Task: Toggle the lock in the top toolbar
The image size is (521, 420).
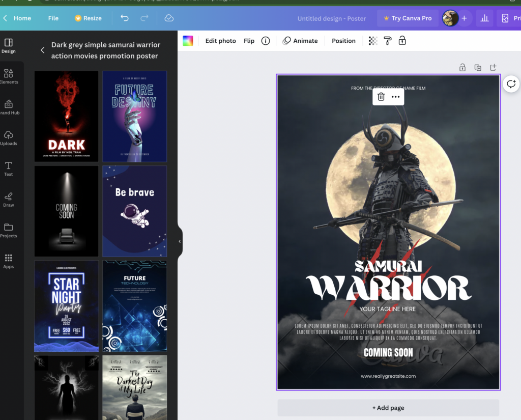Action: [402, 41]
